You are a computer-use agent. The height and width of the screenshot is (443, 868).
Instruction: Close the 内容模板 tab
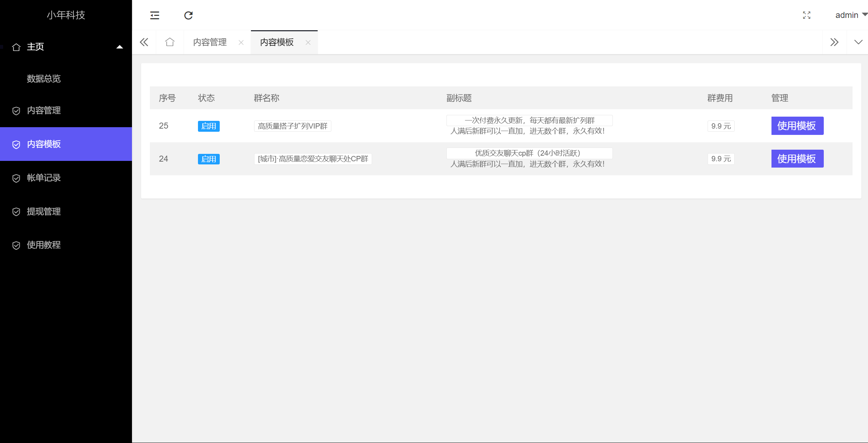pos(308,43)
